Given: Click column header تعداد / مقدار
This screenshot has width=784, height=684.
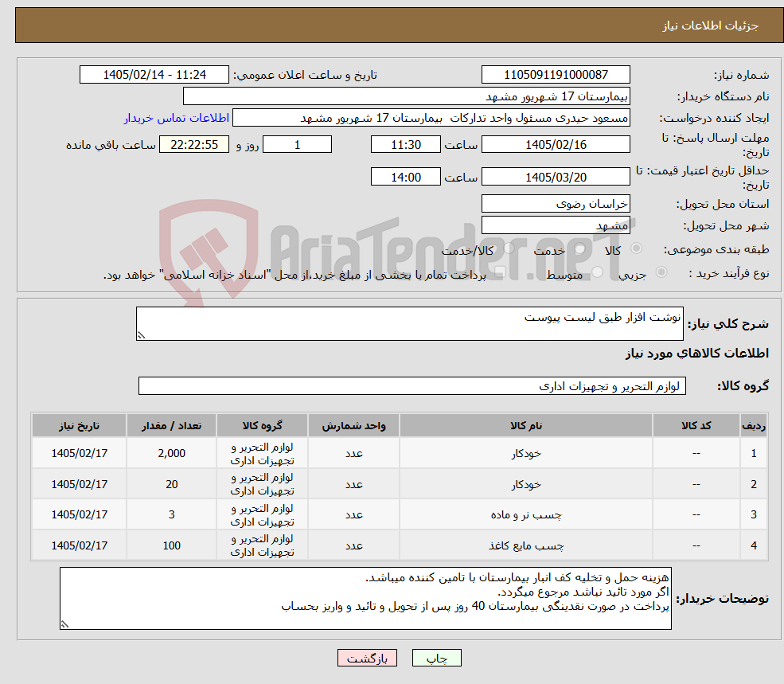Looking at the screenshot, I should pos(171,425).
